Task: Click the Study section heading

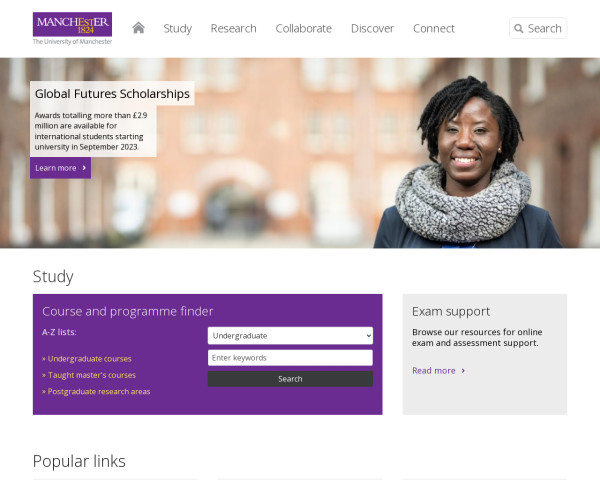Action: tap(53, 277)
